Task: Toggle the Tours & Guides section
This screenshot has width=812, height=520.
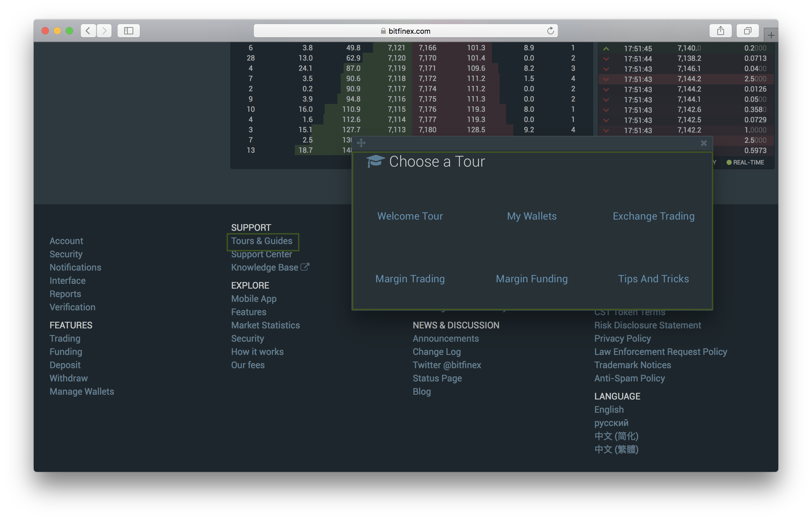Action: point(262,241)
